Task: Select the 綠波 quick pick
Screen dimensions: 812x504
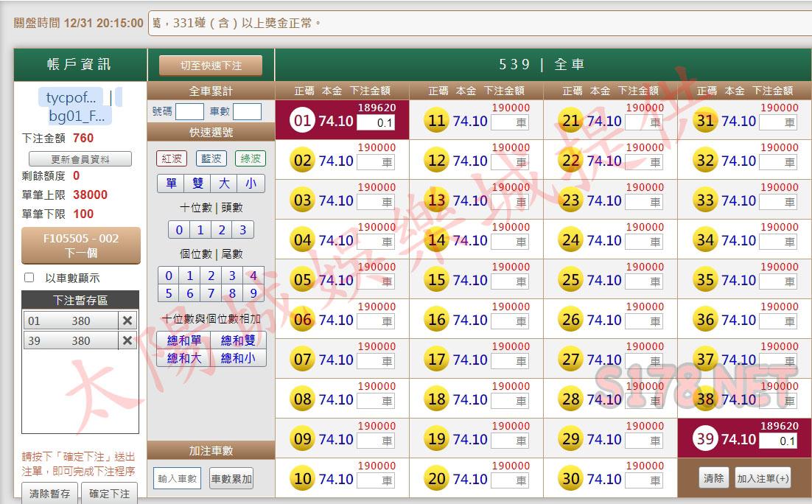Action: (251, 158)
